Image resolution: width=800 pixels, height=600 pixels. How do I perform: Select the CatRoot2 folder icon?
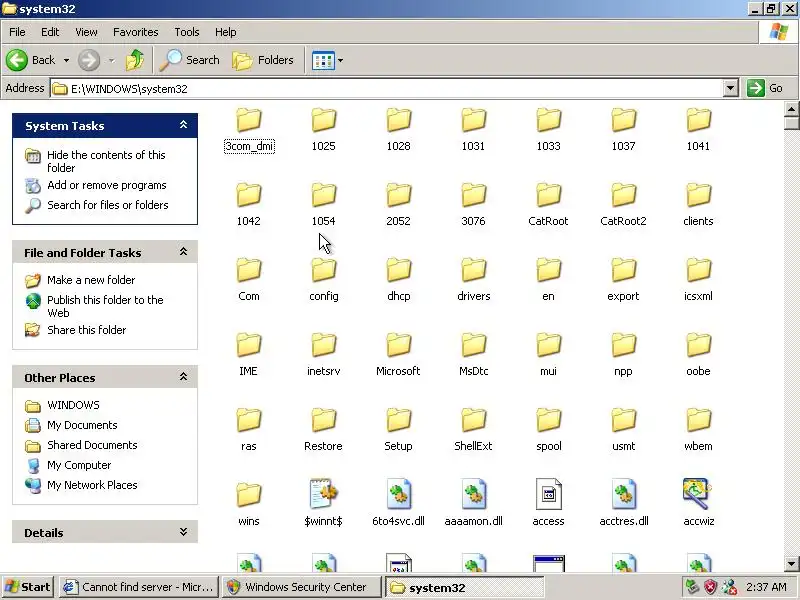[x=623, y=195]
